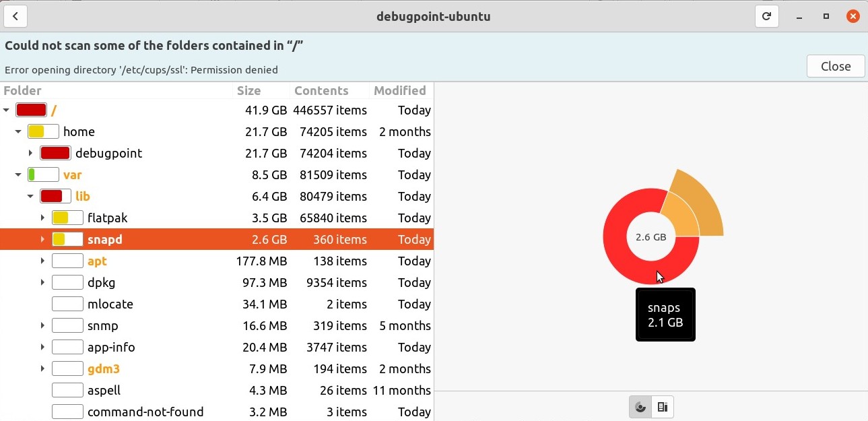The width and height of the screenshot is (868, 421).
Task: Maximize the window
Action: [x=826, y=16]
